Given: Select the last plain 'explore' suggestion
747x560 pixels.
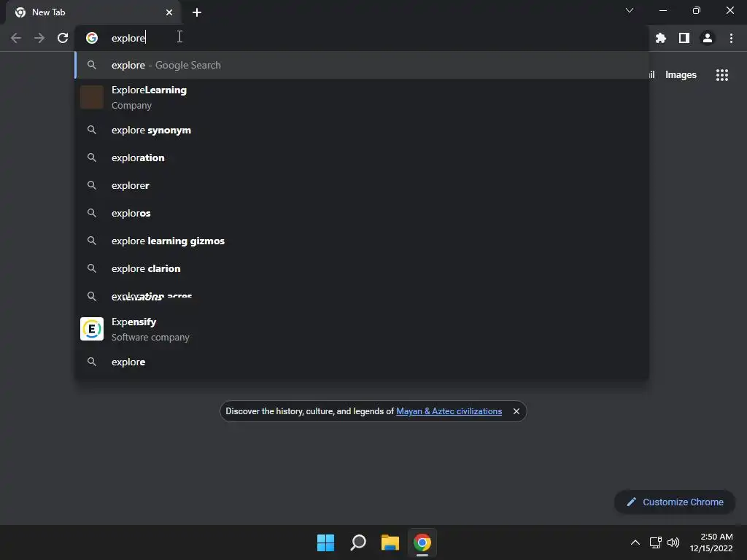Looking at the screenshot, I should 362,362.
